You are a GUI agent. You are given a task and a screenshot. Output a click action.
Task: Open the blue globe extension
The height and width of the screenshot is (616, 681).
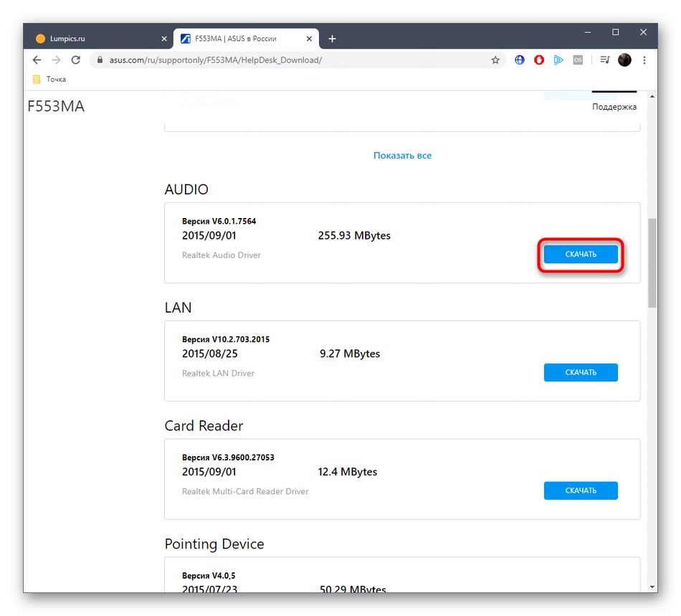pyautogui.click(x=519, y=60)
